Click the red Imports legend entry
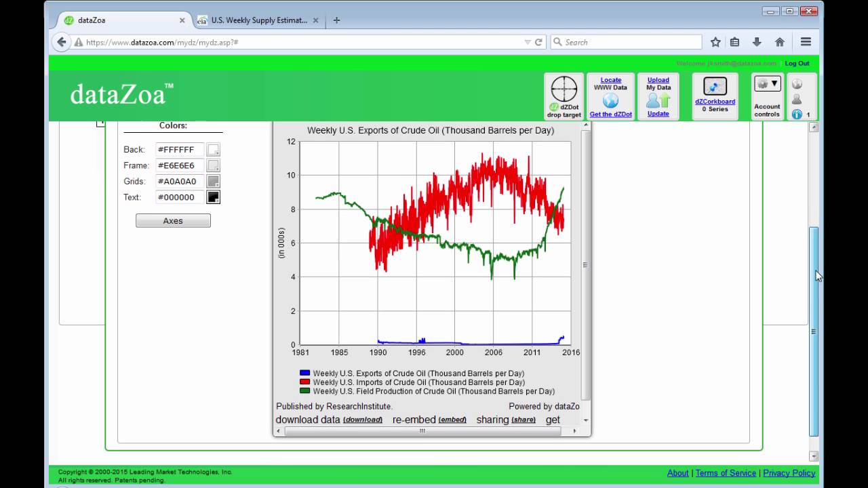The height and width of the screenshot is (488, 868). (x=412, y=382)
